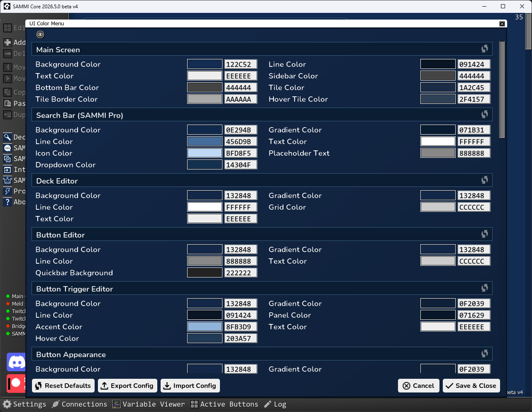This screenshot has width=532, height=412.
Task: Pick Search Bar Text Color swatch
Action: (x=438, y=141)
